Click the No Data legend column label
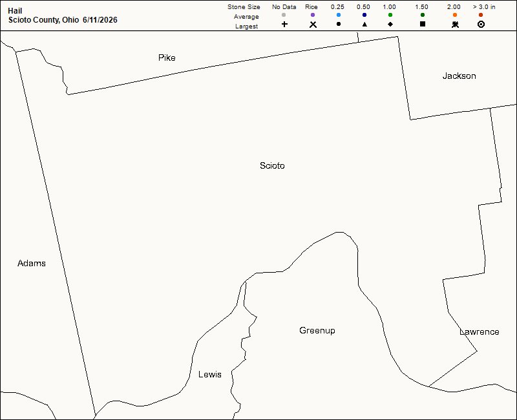Viewport: 517px width, 420px height. click(284, 7)
